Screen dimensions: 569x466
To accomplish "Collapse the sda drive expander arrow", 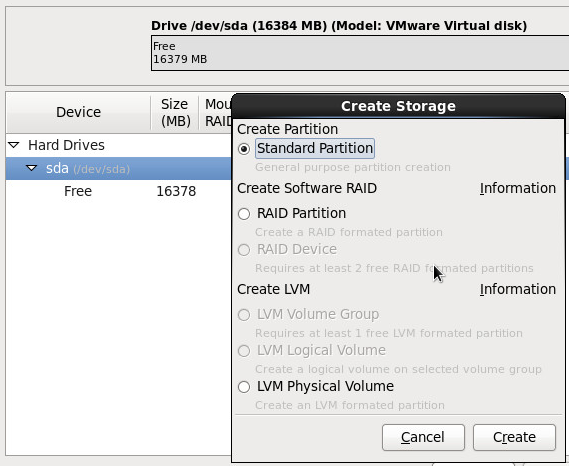I will point(32,168).
